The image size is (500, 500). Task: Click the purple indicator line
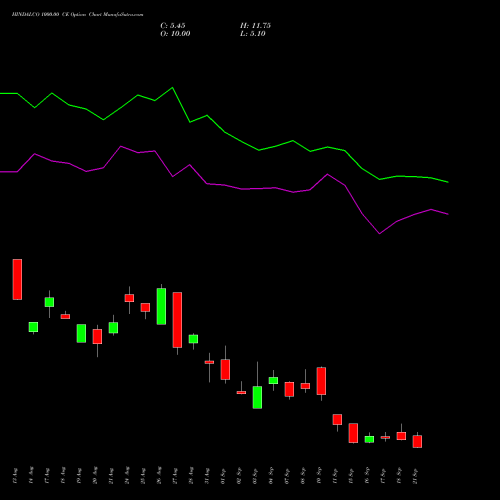[x=224, y=184]
